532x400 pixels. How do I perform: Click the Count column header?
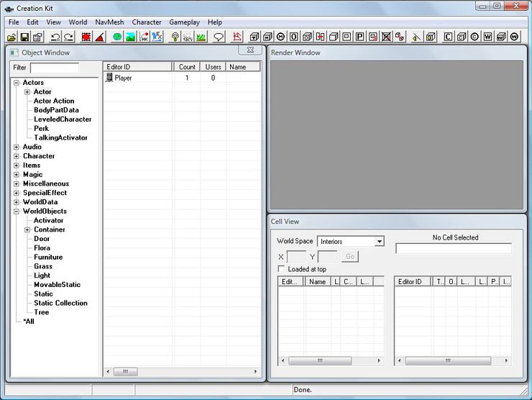tap(187, 67)
